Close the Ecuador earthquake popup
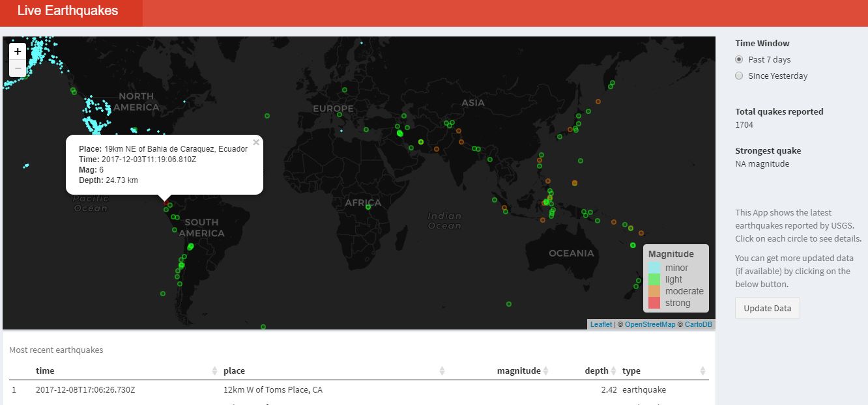This screenshot has width=868, height=405. pyautogui.click(x=256, y=143)
